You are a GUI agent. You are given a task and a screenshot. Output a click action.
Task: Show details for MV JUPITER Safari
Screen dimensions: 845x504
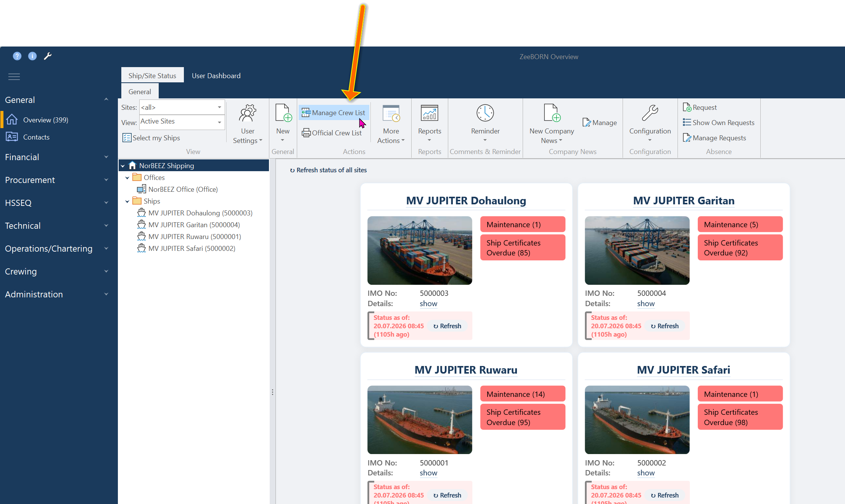646,473
